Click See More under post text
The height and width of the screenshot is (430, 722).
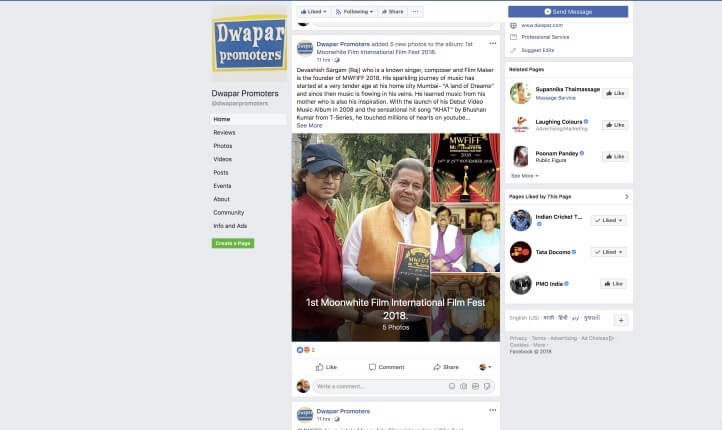pyautogui.click(x=309, y=125)
